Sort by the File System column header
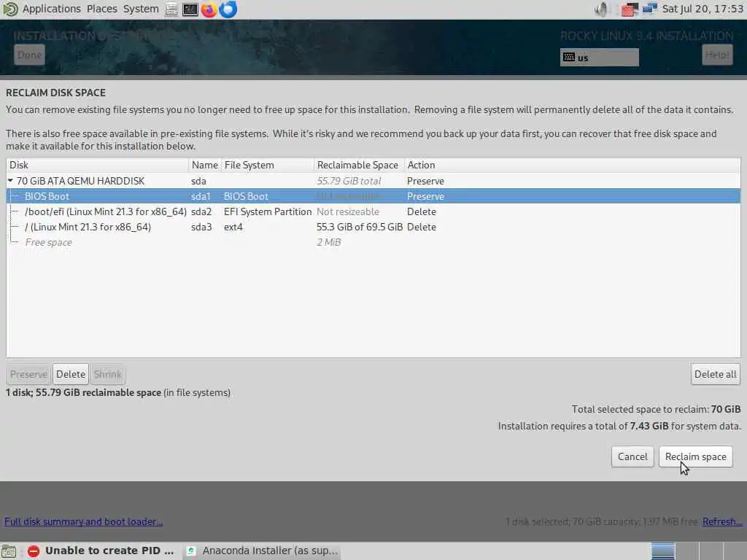The height and width of the screenshot is (560, 747). click(268, 165)
